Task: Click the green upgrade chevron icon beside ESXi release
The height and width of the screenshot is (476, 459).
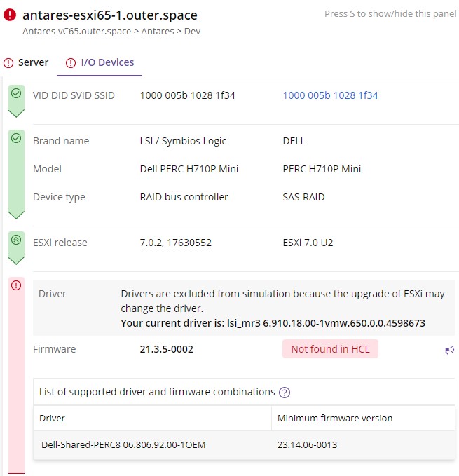Action: click(x=16, y=240)
